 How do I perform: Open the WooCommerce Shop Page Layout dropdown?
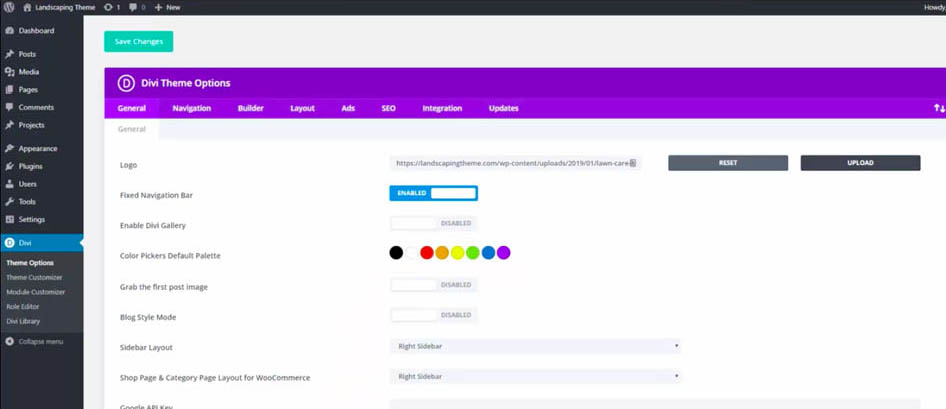(x=536, y=376)
